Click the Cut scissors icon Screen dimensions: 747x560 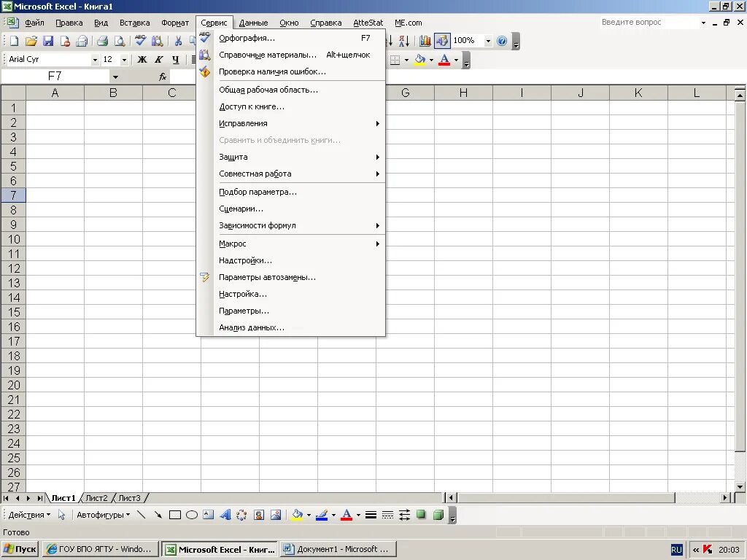pyautogui.click(x=178, y=41)
